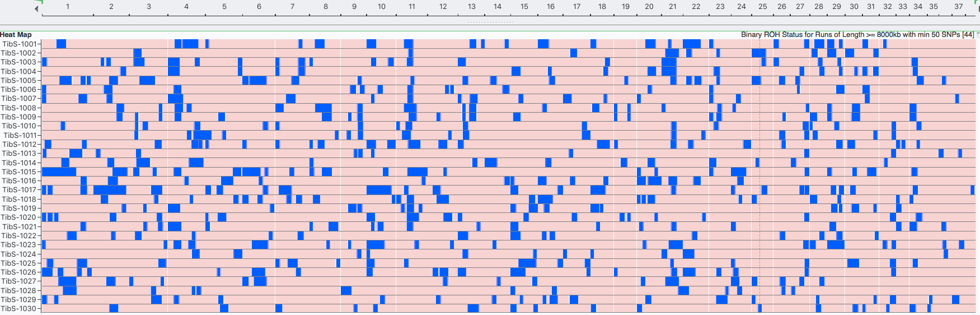Click the left scroll arrow beside the chromosome ruler
This screenshot has width=980, height=315.
pyautogui.click(x=37, y=9)
